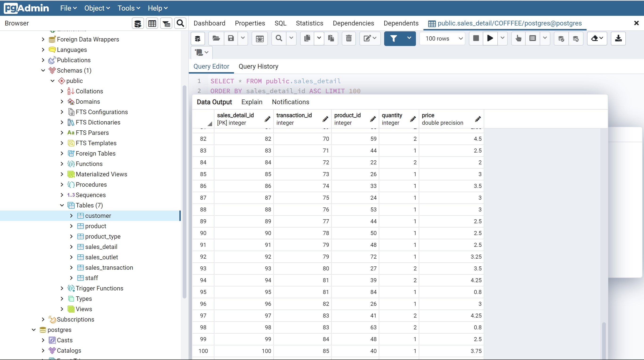Screen dimensions: 644x360
Task: Download the query results as a file
Action: [618, 39]
